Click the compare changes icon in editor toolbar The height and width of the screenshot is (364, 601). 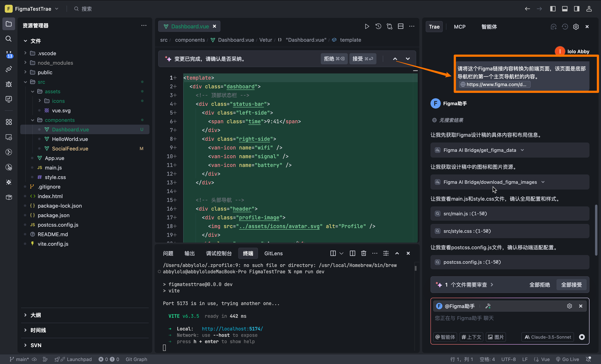(390, 26)
